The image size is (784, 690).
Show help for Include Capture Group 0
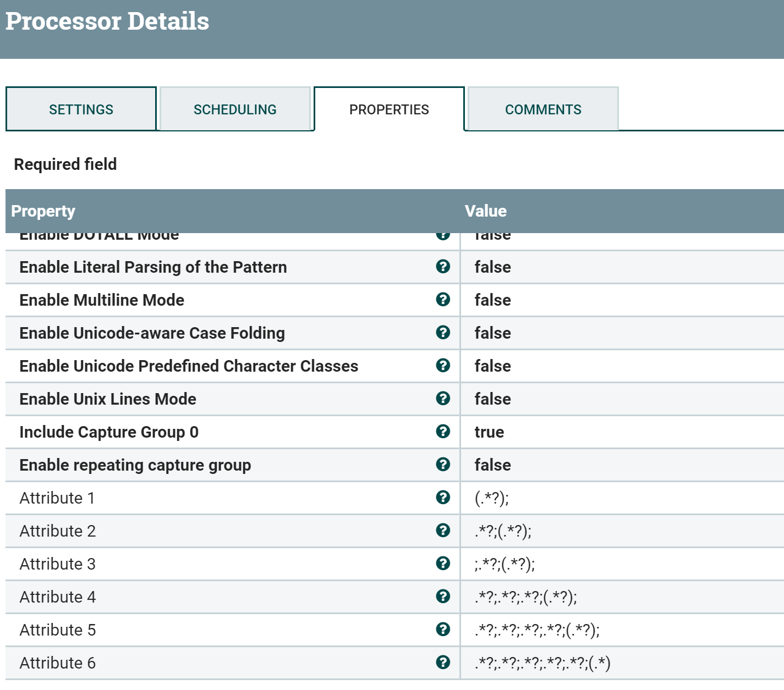pyautogui.click(x=443, y=432)
